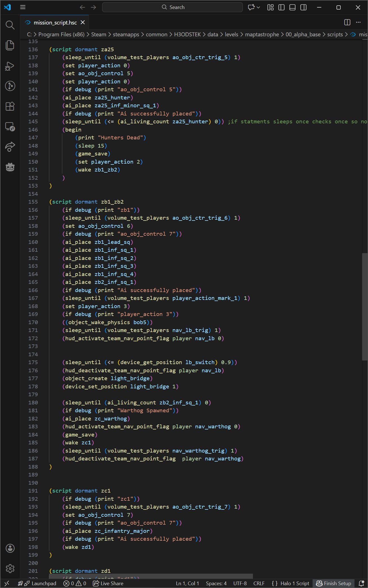Viewport: 368px width, 588px height.
Task: Open the Godot tools robot icon
Action: coord(10,167)
